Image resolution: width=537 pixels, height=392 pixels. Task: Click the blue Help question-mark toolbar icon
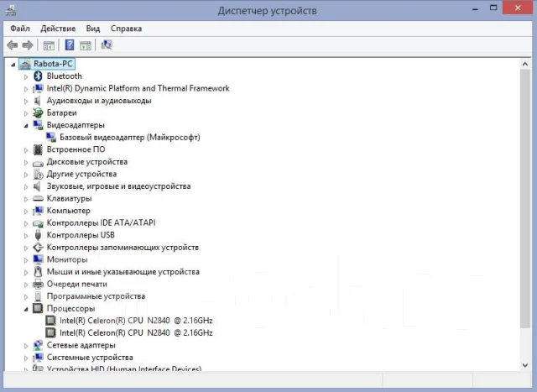point(70,44)
